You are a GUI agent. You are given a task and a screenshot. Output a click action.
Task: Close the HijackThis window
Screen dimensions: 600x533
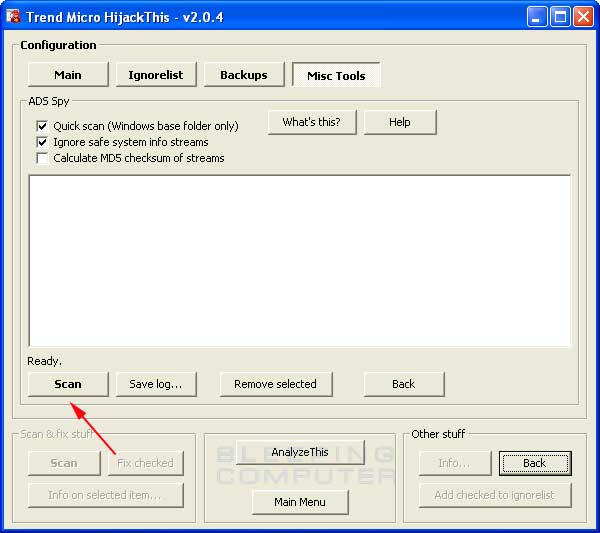coord(584,17)
